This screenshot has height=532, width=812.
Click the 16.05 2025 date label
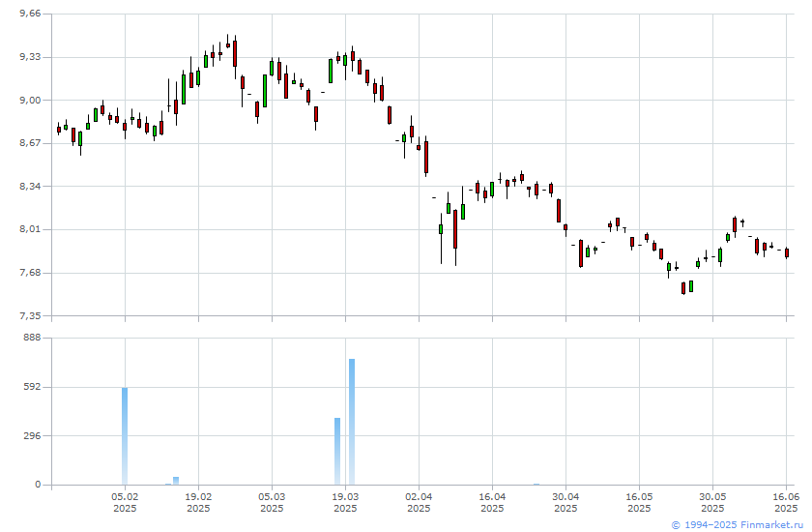[640, 502]
